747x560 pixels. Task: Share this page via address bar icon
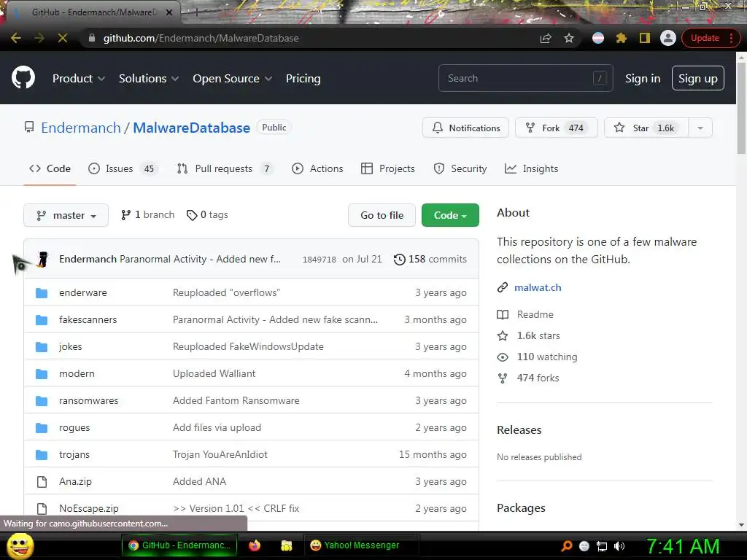[546, 38]
